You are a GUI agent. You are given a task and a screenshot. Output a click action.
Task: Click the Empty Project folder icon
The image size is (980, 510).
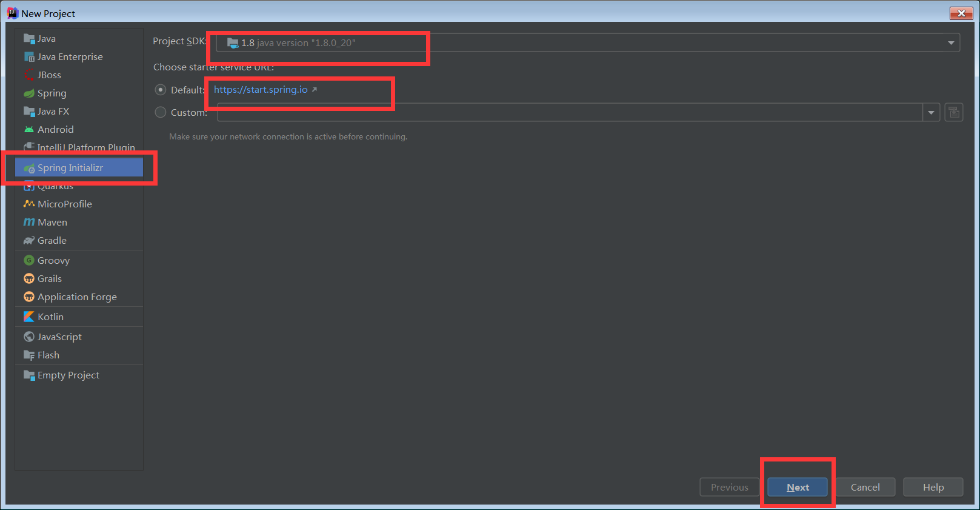coord(29,375)
